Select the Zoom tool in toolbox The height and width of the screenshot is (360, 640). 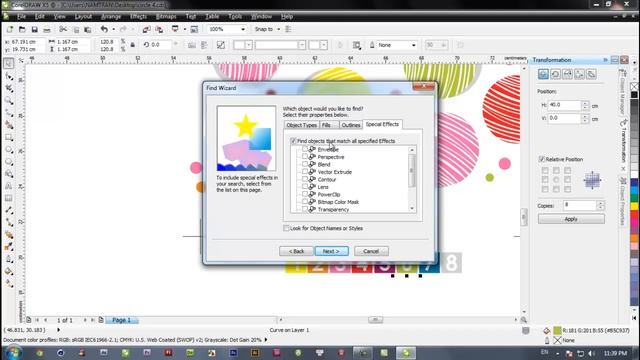click(x=9, y=100)
